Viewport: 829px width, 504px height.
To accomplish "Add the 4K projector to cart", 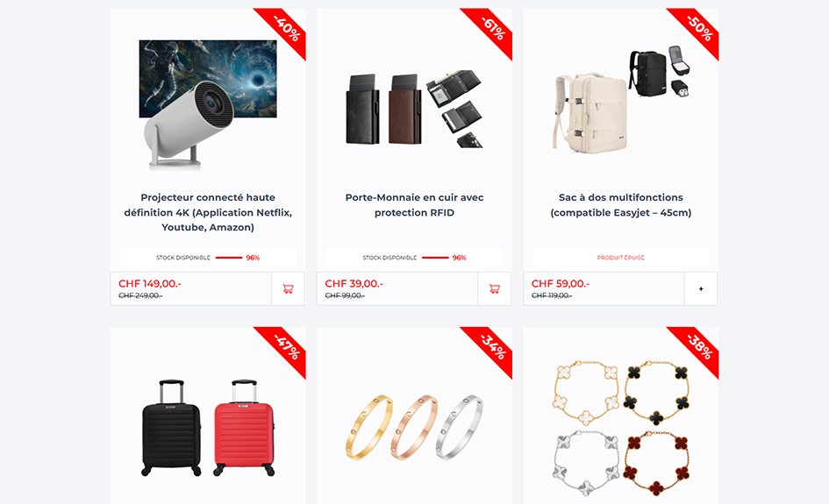I will [x=288, y=289].
